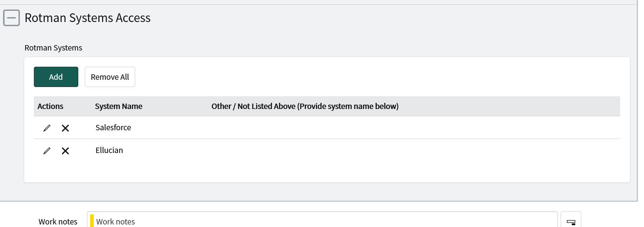Click the Actions column header
Viewport: 644px width, 227px height.
pyautogui.click(x=50, y=106)
